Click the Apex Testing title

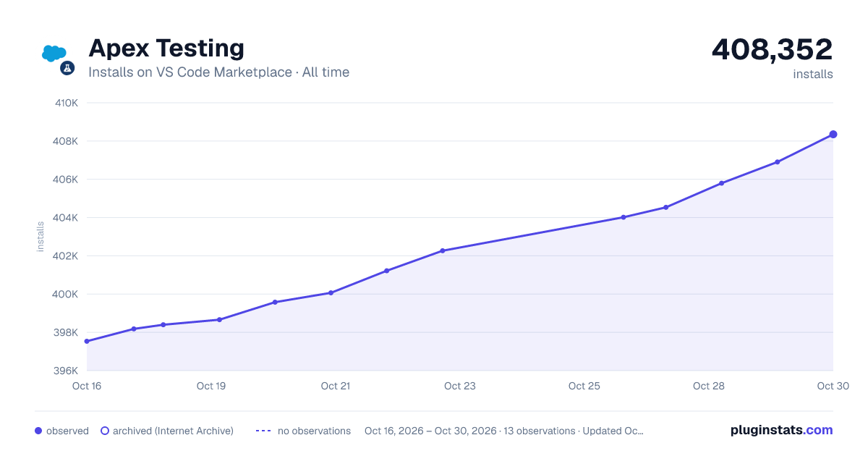166,48
